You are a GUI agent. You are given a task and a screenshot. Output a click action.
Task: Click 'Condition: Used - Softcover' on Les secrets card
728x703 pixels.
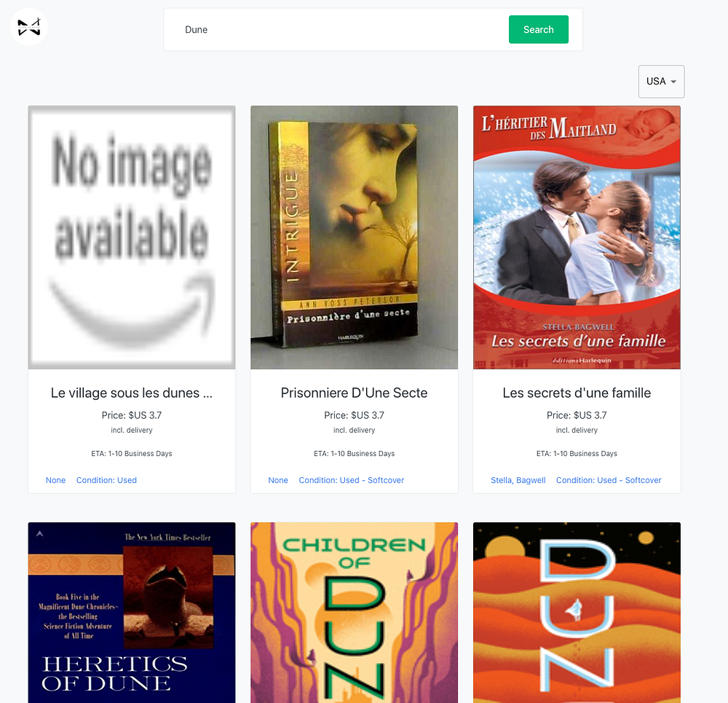point(609,480)
